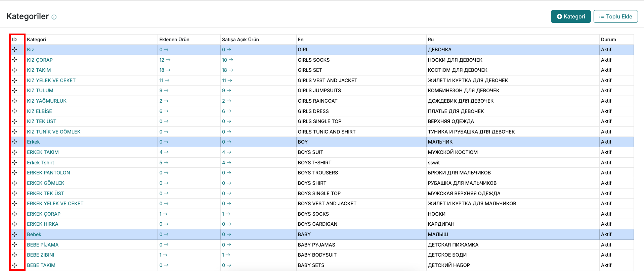Screen dimensions: 644x271
Task: Click the info icon beside Kategoriler title
Action: 54,17
